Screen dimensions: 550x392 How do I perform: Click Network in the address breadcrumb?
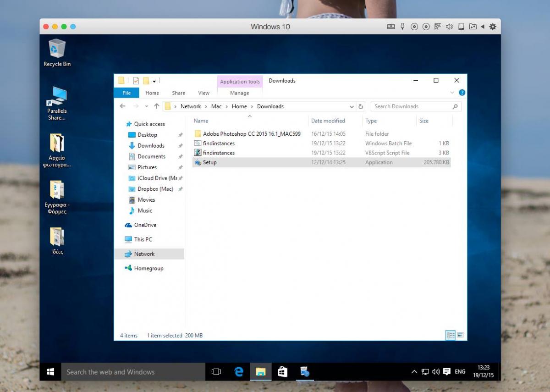(191, 106)
